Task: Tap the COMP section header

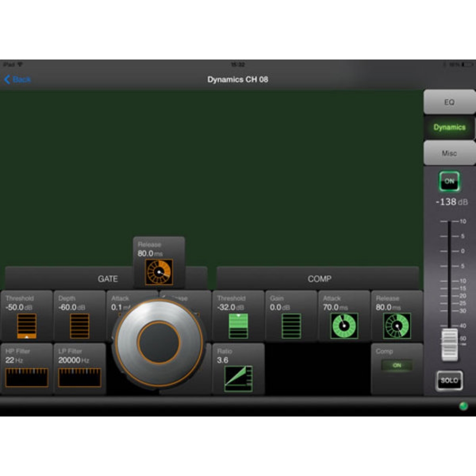Action: click(319, 278)
